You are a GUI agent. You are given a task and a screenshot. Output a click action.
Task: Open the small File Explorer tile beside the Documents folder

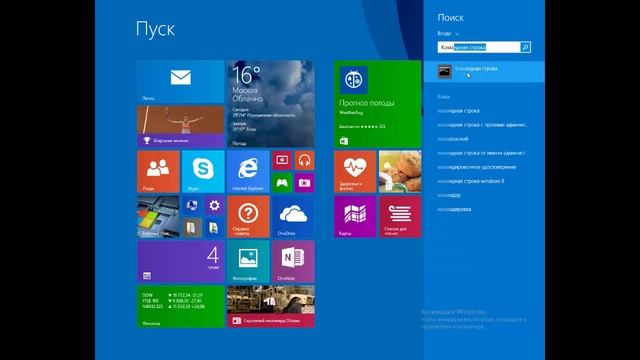tap(214, 227)
